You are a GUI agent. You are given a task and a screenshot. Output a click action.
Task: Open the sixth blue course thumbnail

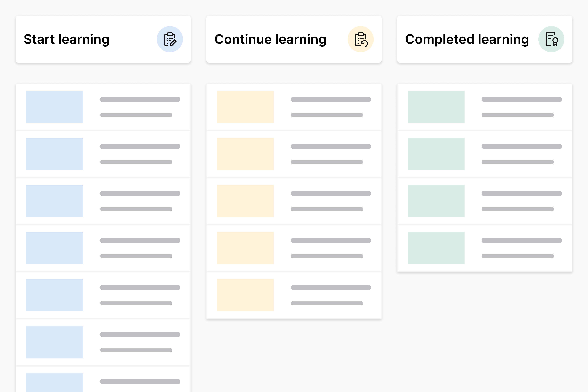click(x=55, y=342)
